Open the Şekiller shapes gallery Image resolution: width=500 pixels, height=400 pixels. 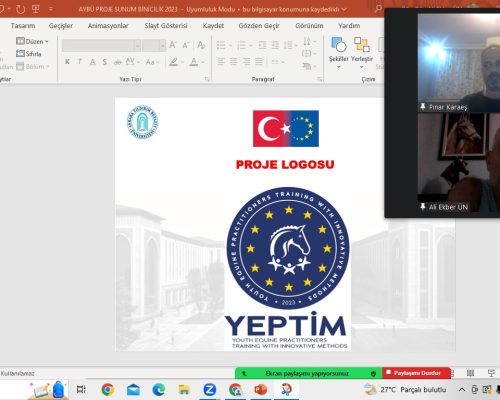pos(339,53)
